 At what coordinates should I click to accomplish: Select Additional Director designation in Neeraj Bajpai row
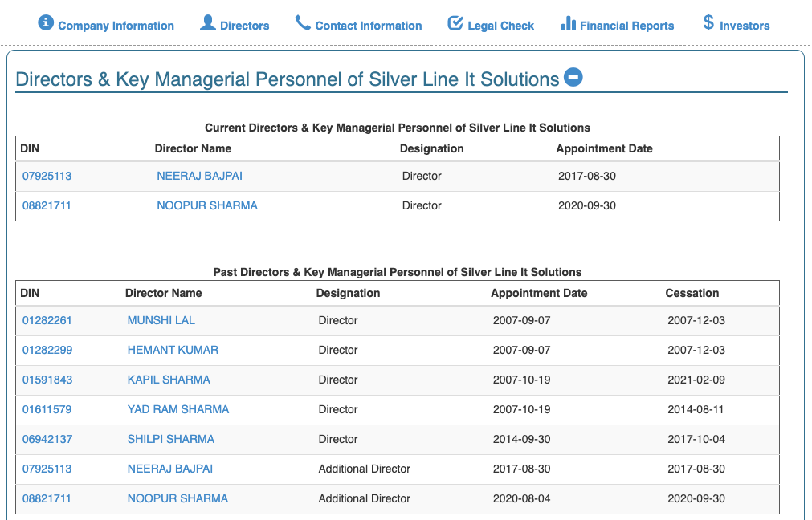364,469
